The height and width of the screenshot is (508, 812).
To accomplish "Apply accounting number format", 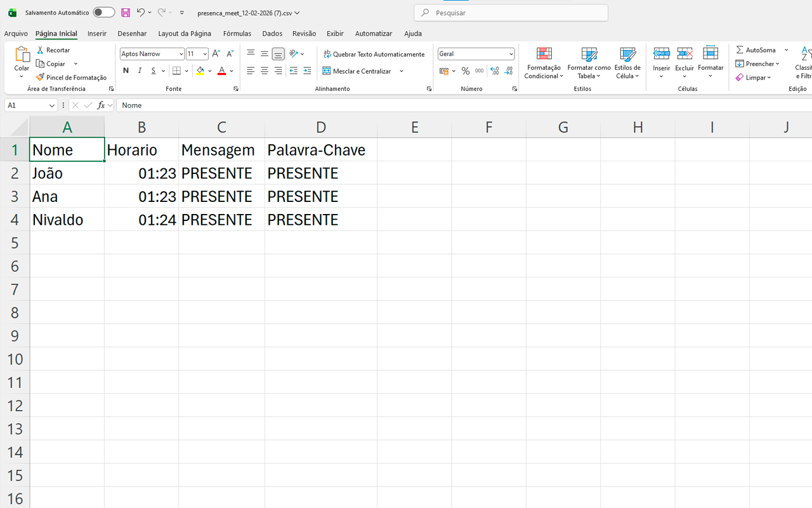I will coord(444,71).
